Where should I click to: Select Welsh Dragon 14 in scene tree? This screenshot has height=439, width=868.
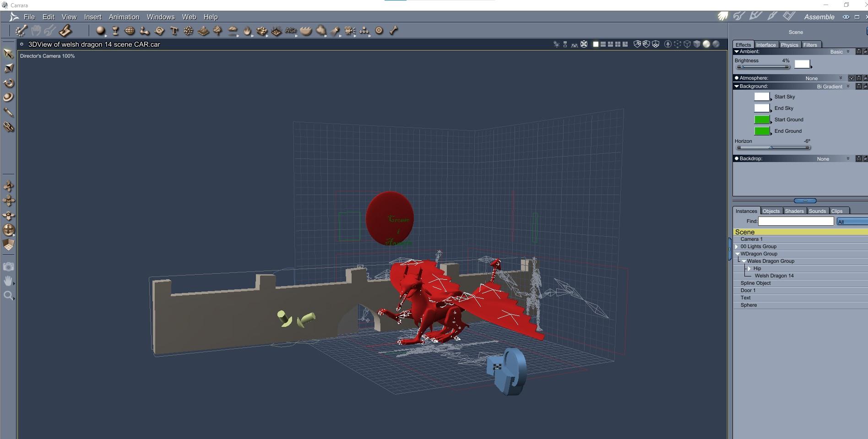pos(774,276)
